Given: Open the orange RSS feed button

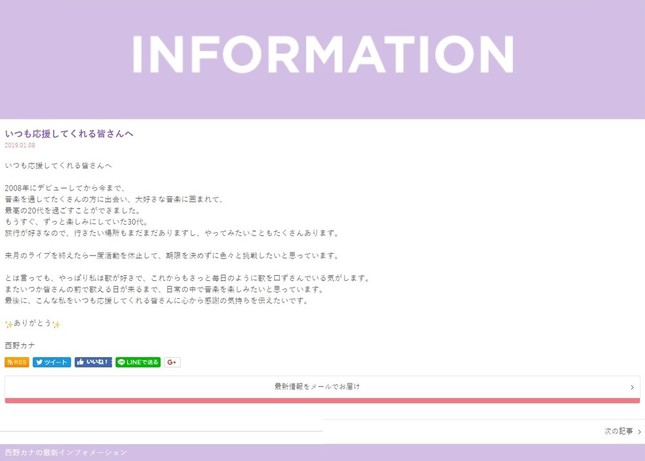Looking at the screenshot, I should click(x=17, y=362).
